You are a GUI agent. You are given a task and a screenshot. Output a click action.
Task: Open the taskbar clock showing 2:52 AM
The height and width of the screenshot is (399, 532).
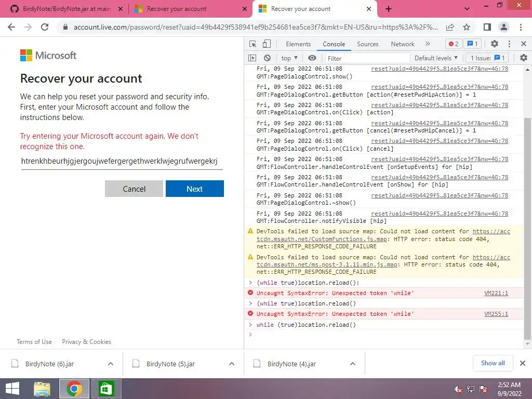tap(509, 389)
